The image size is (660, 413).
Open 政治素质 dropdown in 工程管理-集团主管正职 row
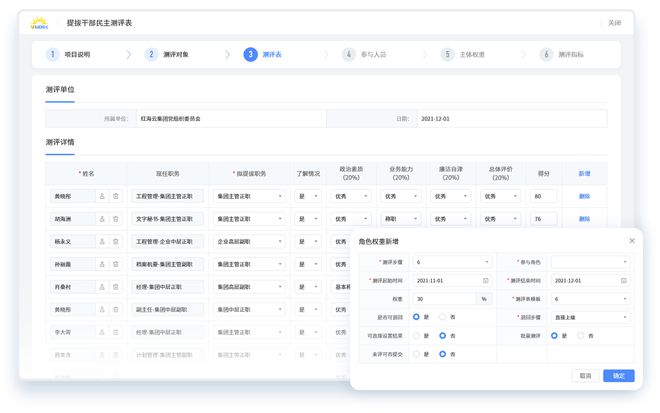click(x=351, y=196)
